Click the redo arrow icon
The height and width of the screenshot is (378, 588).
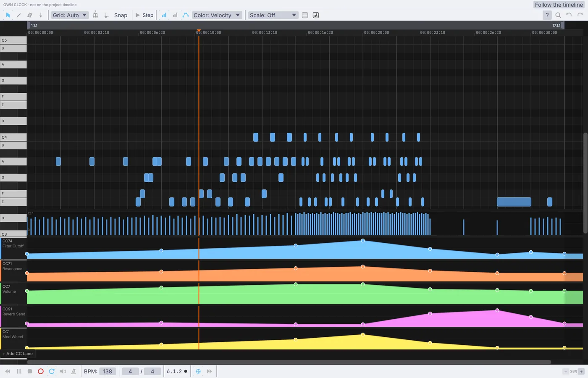[x=580, y=15]
